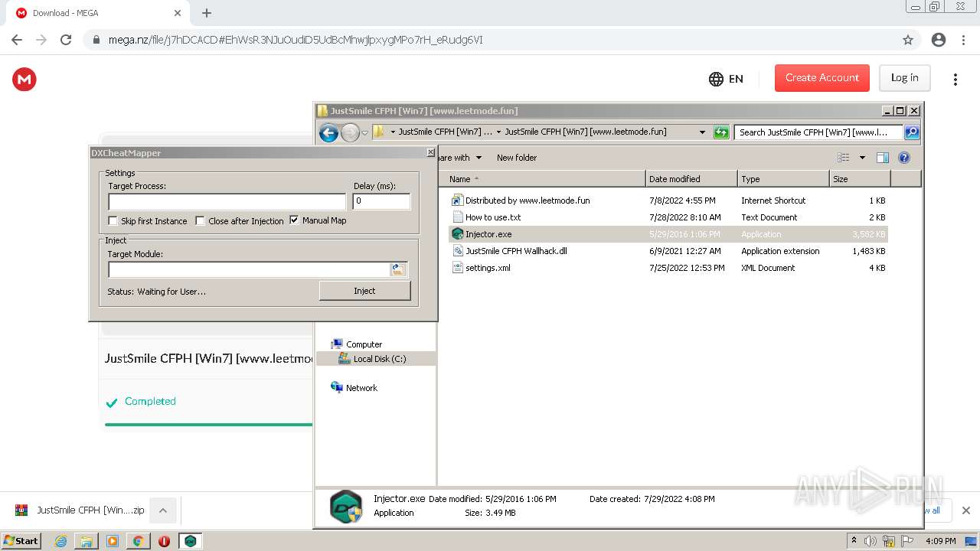Click the volume speaker tray icon
Image resolution: width=980 pixels, height=551 pixels.
pos(870,541)
